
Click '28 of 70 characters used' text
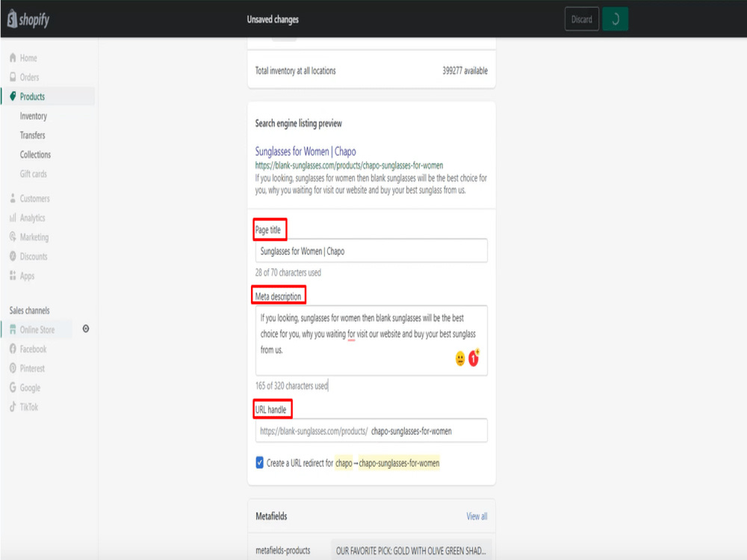pyautogui.click(x=288, y=273)
